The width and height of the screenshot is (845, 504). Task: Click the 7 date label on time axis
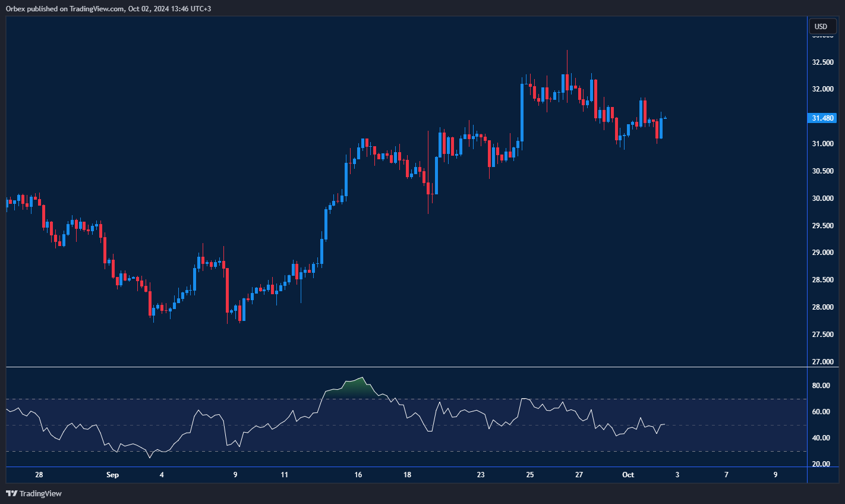pyautogui.click(x=726, y=475)
